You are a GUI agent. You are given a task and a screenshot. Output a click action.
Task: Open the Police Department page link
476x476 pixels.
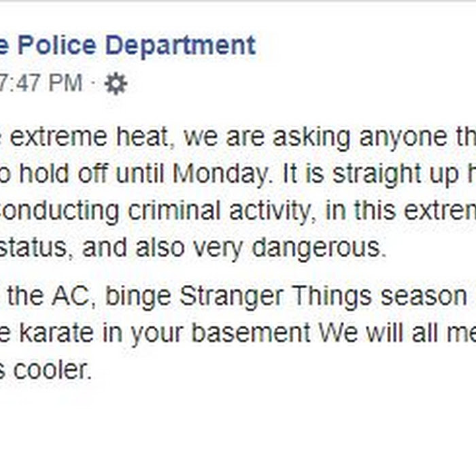pos(128,46)
